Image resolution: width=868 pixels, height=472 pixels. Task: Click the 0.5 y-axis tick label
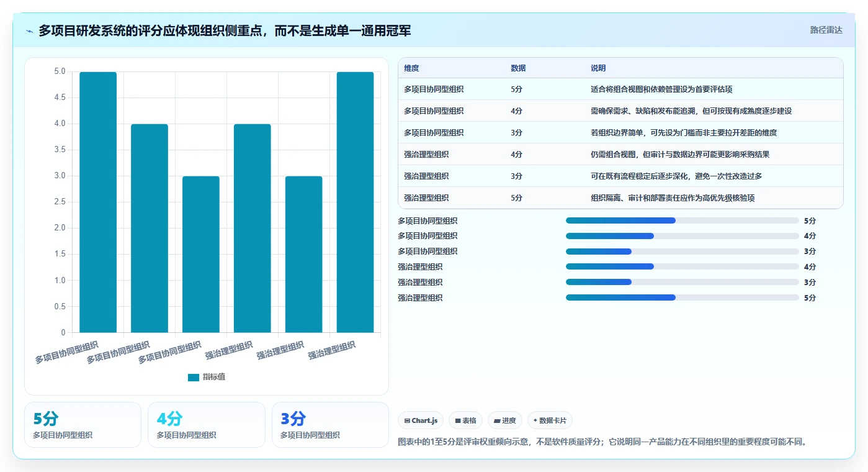pos(60,306)
